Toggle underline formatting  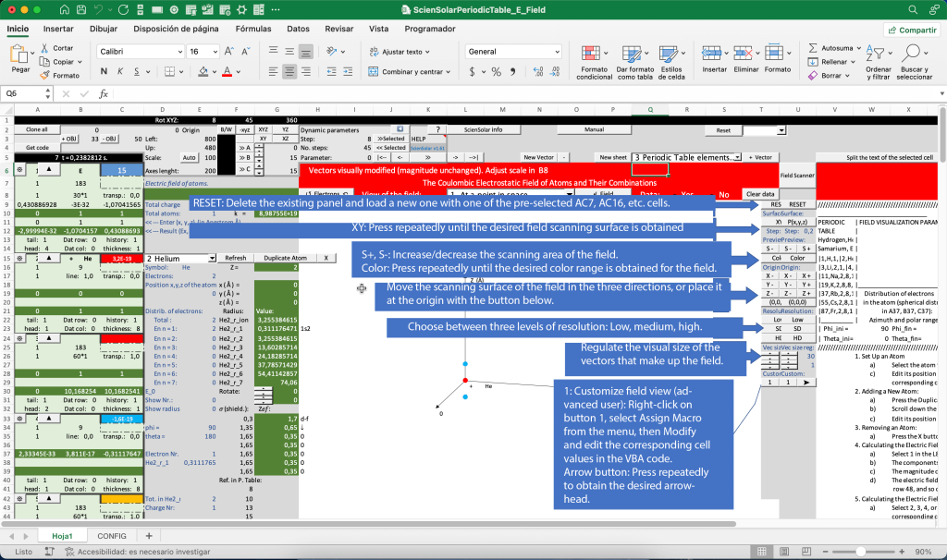pyautogui.click(x=136, y=71)
